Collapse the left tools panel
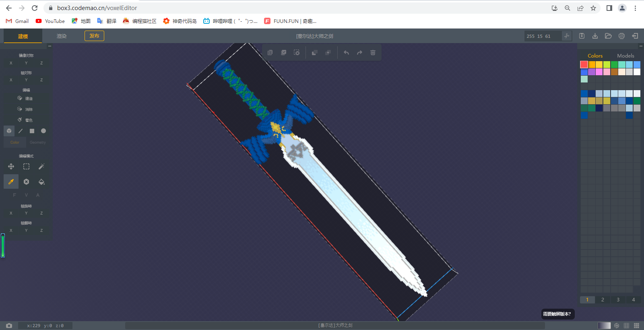Screen dimensions: 644x330 coord(50,46)
